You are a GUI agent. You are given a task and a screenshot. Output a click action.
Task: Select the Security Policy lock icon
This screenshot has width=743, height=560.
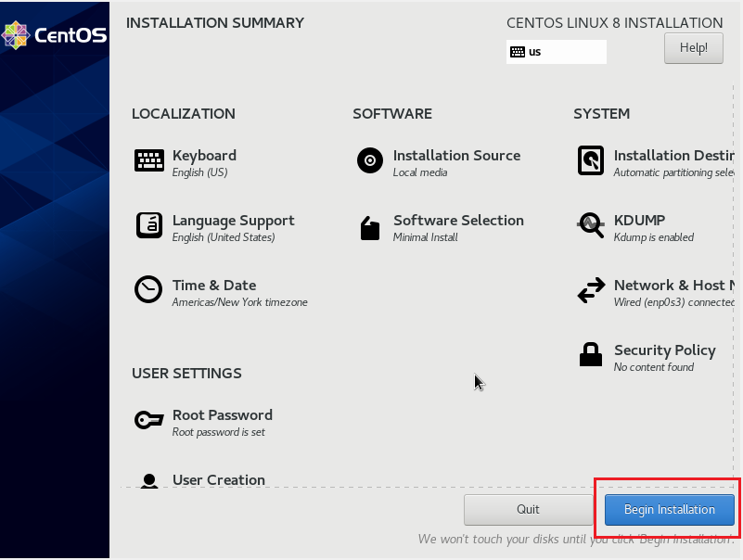click(591, 354)
